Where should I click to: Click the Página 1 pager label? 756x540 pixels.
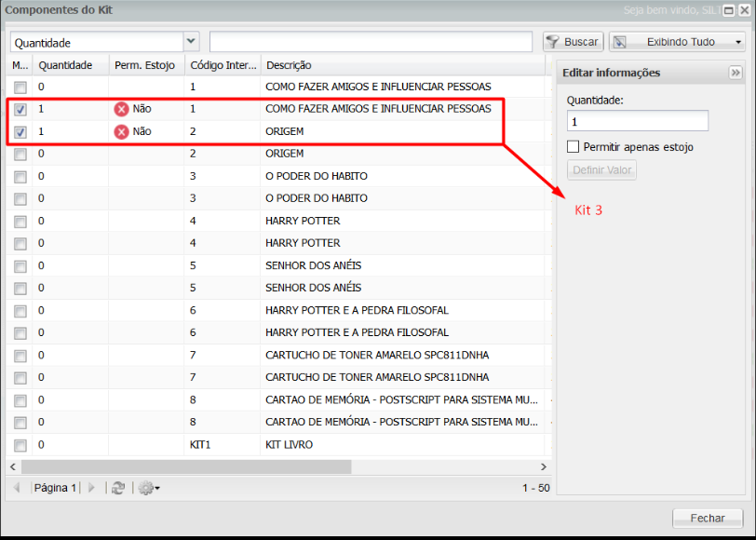click(x=55, y=488)
